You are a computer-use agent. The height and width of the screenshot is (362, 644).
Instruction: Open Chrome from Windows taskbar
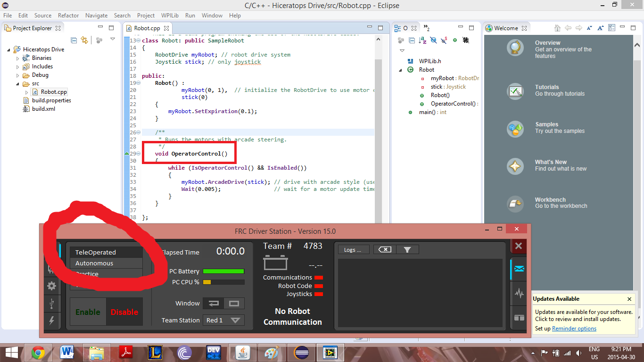(39, 352)
